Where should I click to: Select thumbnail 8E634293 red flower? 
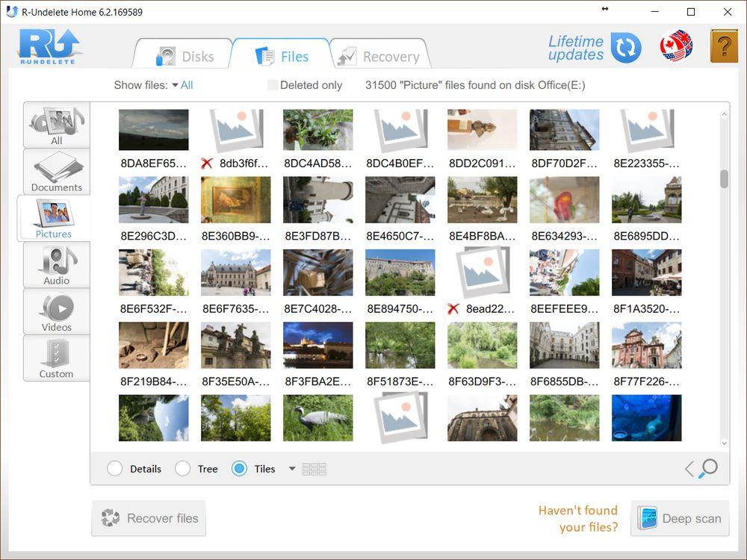(x=565, y=199)
